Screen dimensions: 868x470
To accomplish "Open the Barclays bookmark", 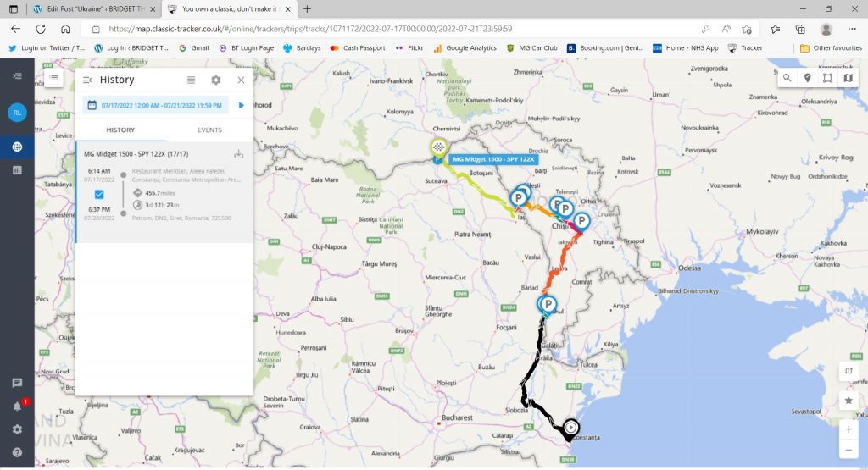I will [302, 48].
